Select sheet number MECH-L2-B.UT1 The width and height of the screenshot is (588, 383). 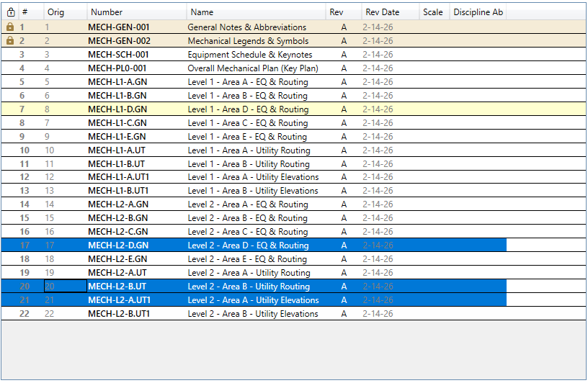coord(119,314)
